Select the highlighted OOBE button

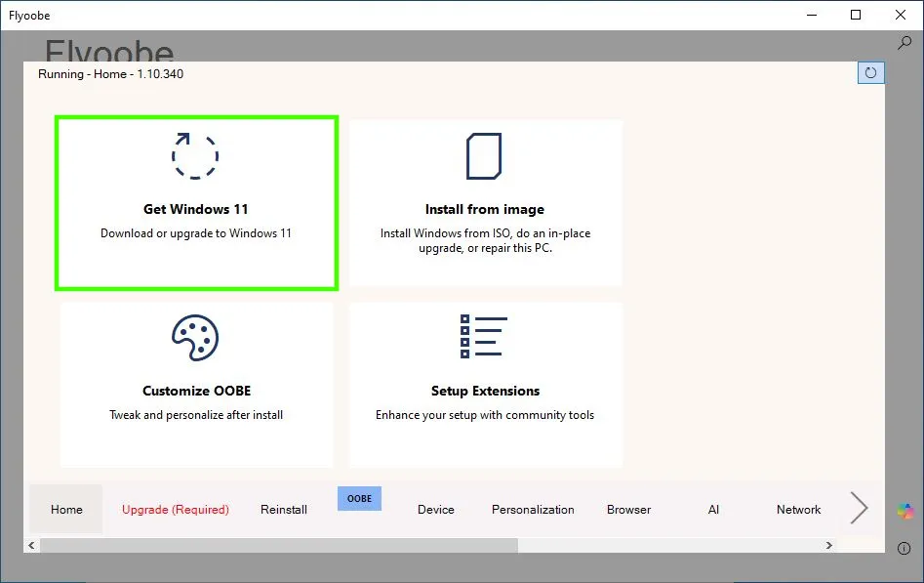(x=359, y=498)
